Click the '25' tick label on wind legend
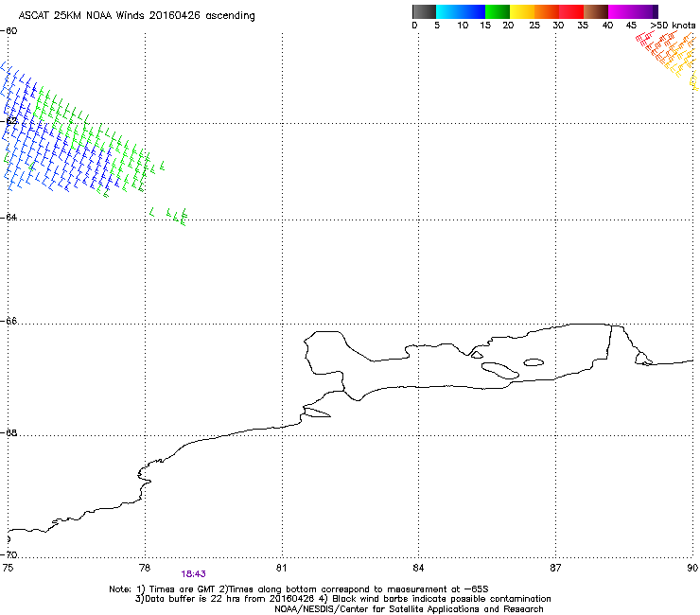 click(534, 26)
